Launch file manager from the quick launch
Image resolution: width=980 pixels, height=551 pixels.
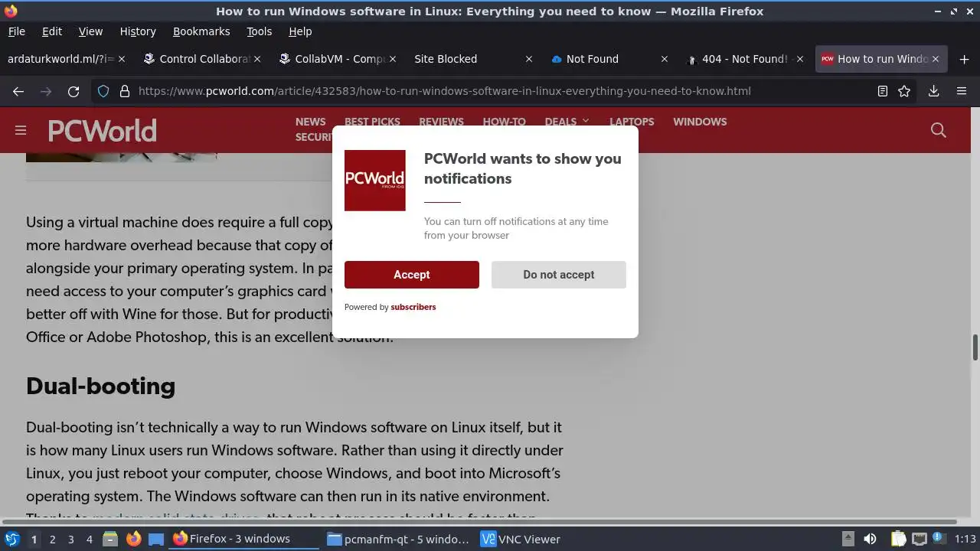coord(110,540)
